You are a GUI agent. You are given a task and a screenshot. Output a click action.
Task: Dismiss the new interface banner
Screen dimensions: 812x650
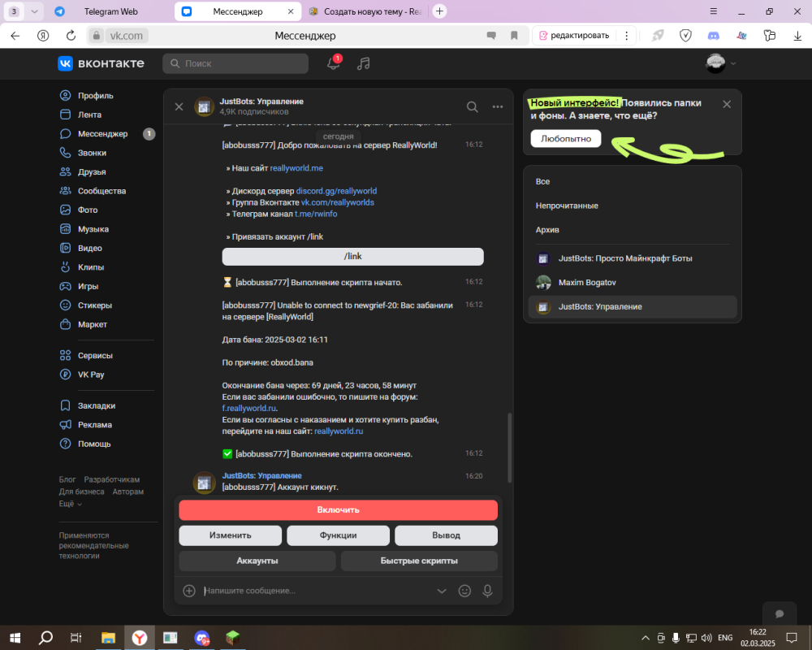727,104
